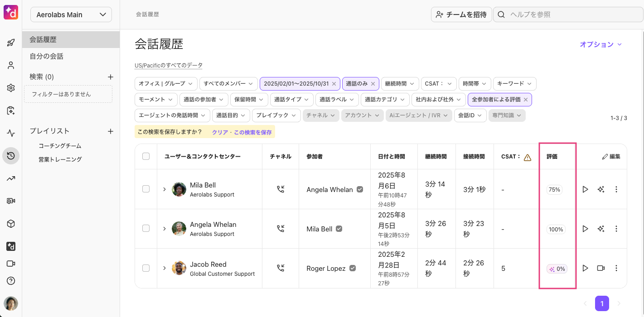This screenshot has width=644, height=317.
Task: Open the help question mark icon
Action: (x=11, y=281)
